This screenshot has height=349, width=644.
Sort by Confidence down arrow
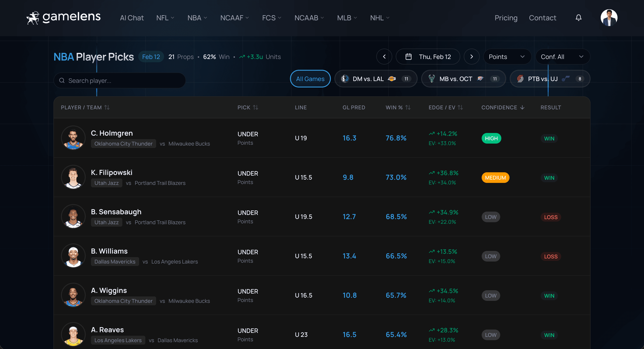(522, 108)
